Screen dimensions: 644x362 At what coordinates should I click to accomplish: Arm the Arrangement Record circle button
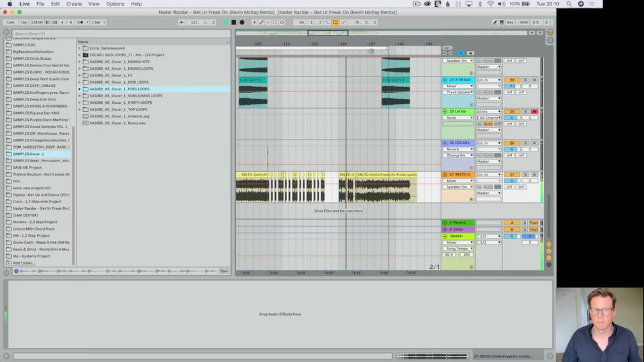[242, 22]
